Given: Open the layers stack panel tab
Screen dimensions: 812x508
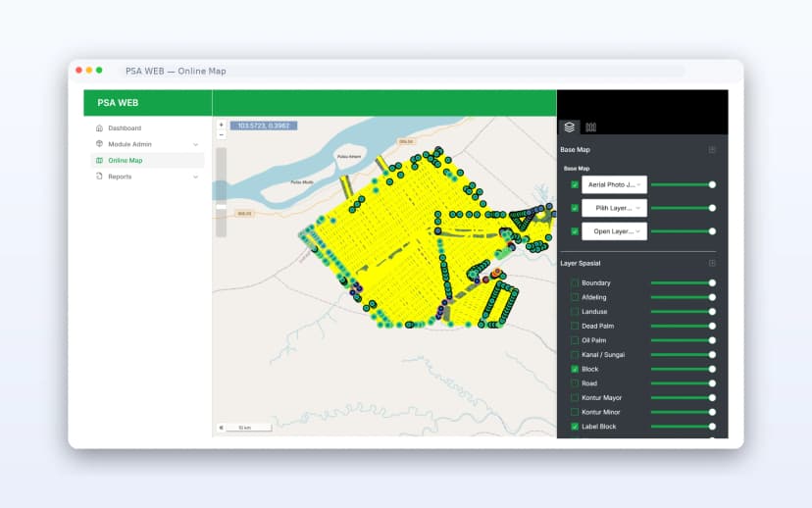Looking at the screenshot, I should tap(569, 127).
